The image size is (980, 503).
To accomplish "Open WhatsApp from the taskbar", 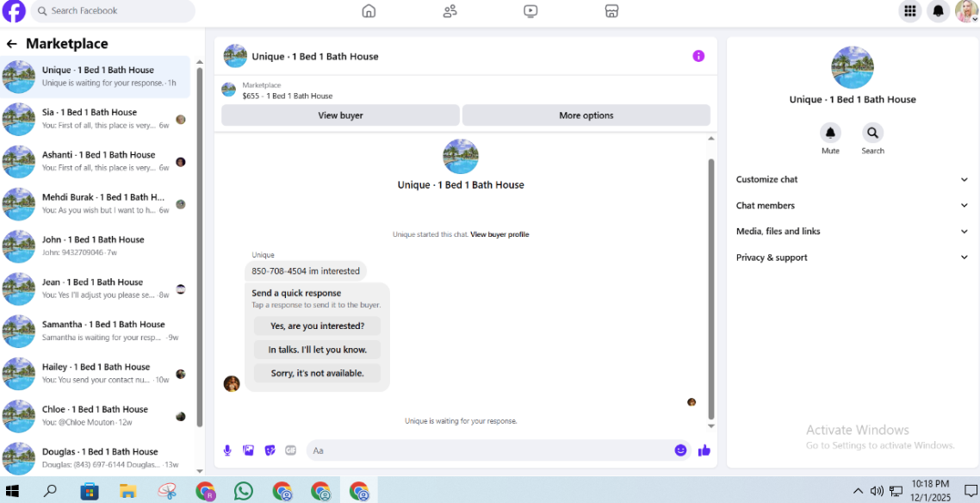I will (243, 491).
